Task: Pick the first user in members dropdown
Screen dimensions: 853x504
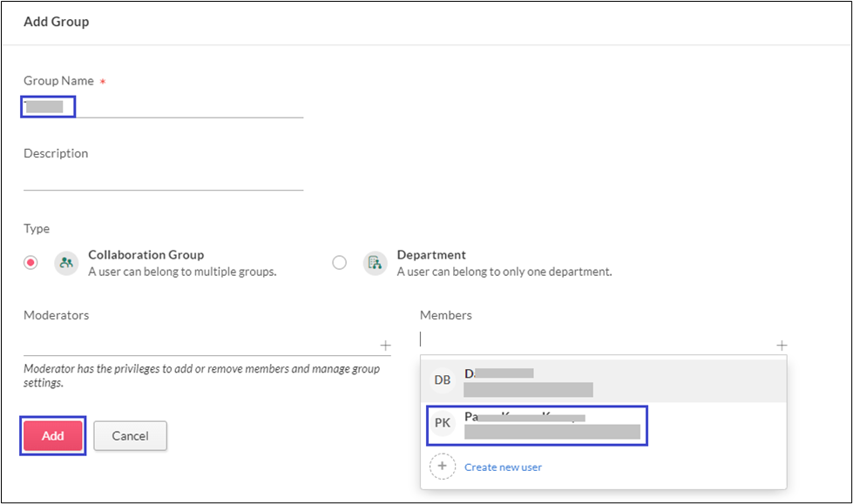Action: 528,380
